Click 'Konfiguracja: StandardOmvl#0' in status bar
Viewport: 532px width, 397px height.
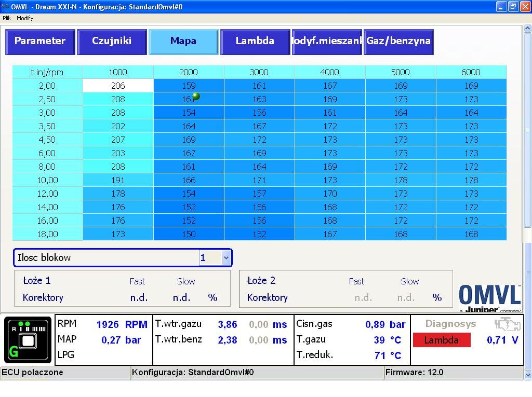click(x=193, y=372)
